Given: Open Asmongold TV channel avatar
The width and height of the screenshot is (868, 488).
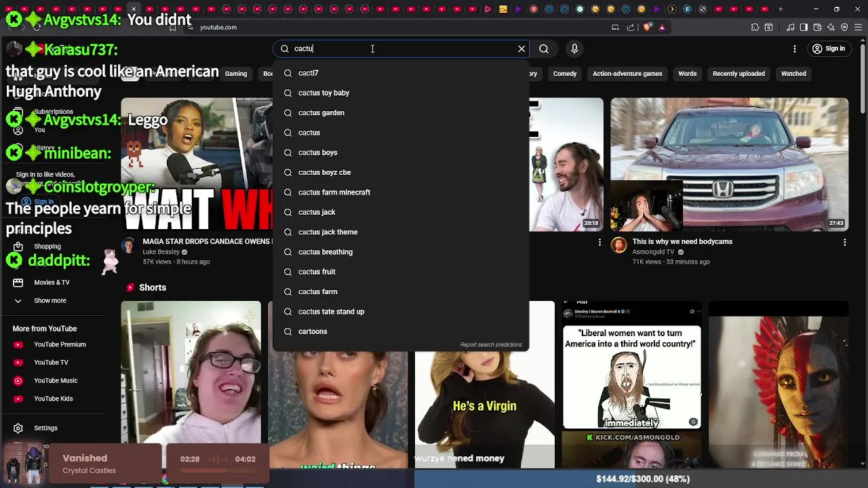Looking at the screenshot, I should [618, 245].
